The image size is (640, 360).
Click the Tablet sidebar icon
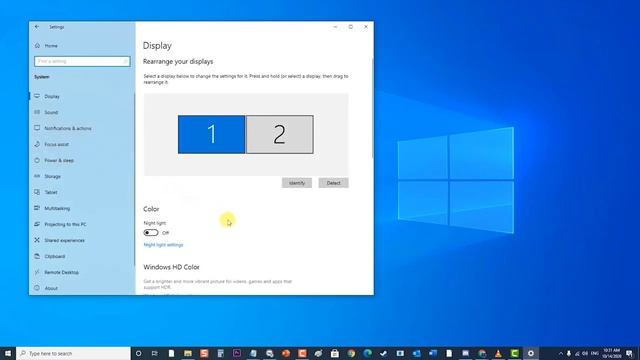click(37, 192)
